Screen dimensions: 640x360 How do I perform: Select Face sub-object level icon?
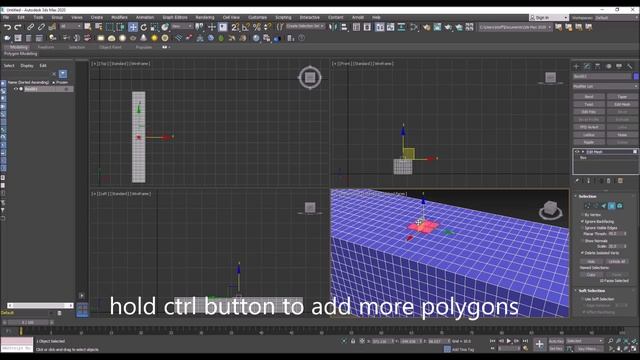603,206
